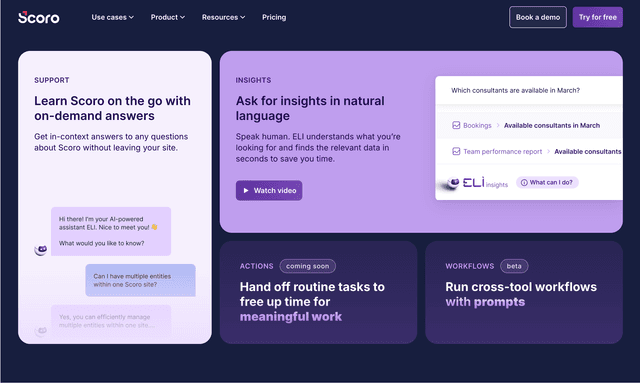Click the SUPPORT label
640x383 pixels.
tap(51, 80)
